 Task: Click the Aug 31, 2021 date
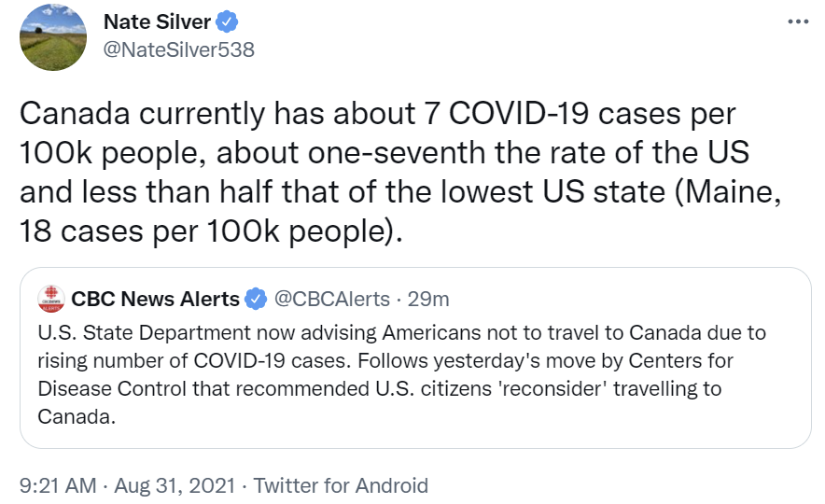coord(175,485)
